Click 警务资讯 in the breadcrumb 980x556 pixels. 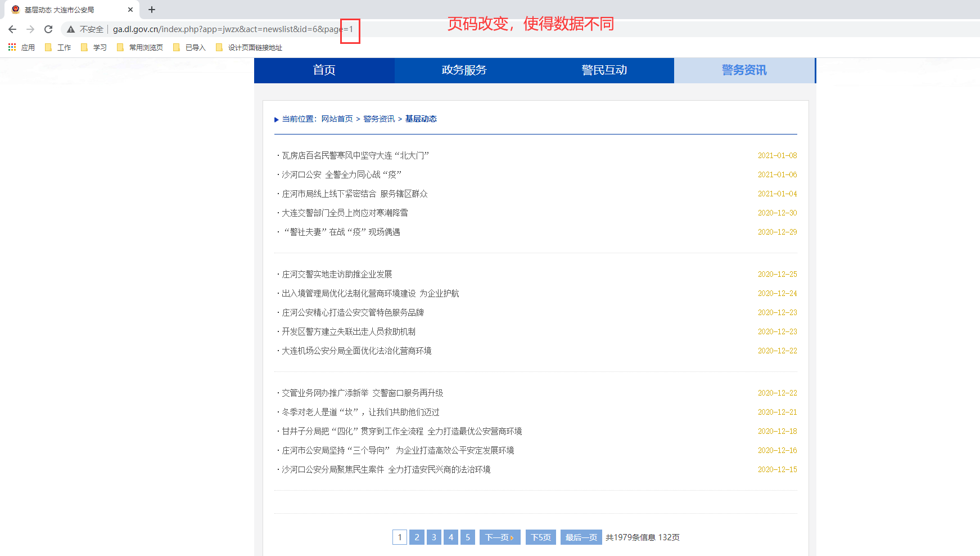379,119
